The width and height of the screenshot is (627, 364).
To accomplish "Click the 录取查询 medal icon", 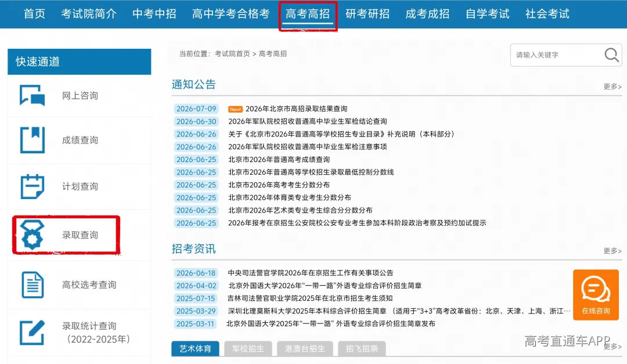I will (x=32, y=235).
